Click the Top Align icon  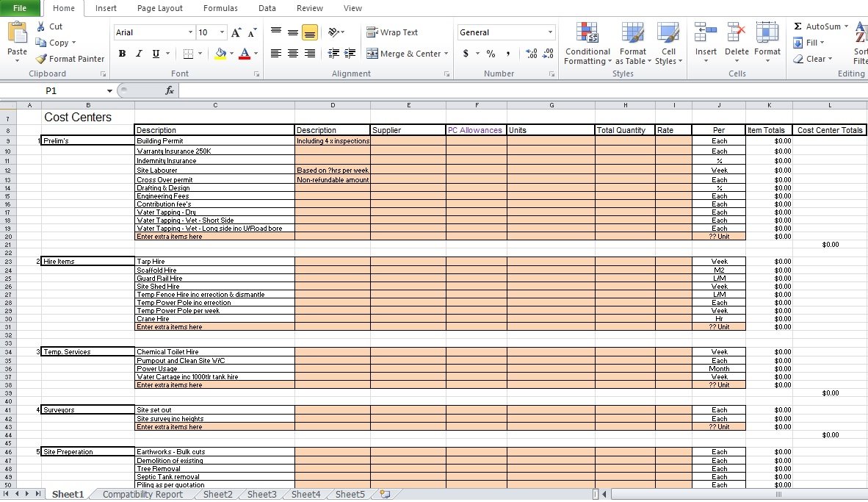point(275,32)
